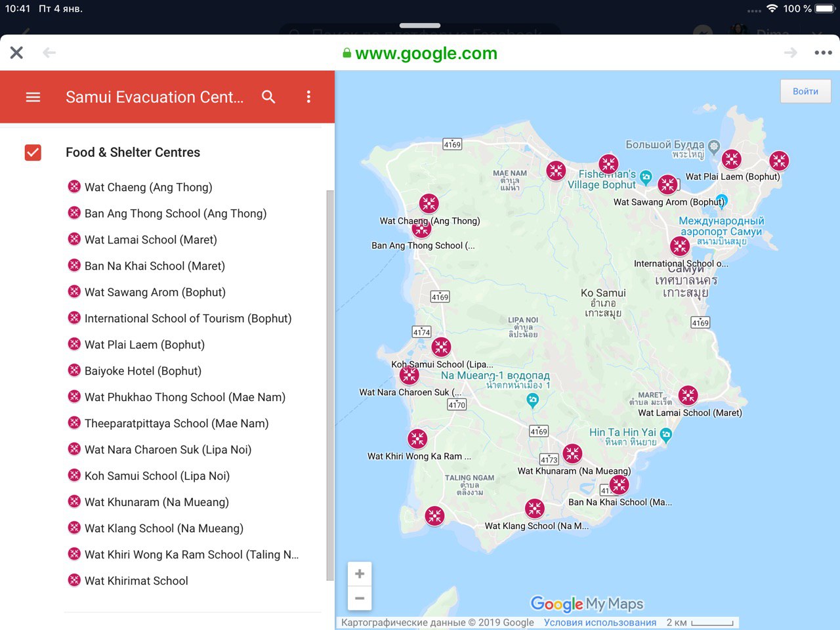This screenshot has width=840, height=630.
Task: Select Wat Chaeng (Ang Thong) in list
Action: tap(148, 187)
